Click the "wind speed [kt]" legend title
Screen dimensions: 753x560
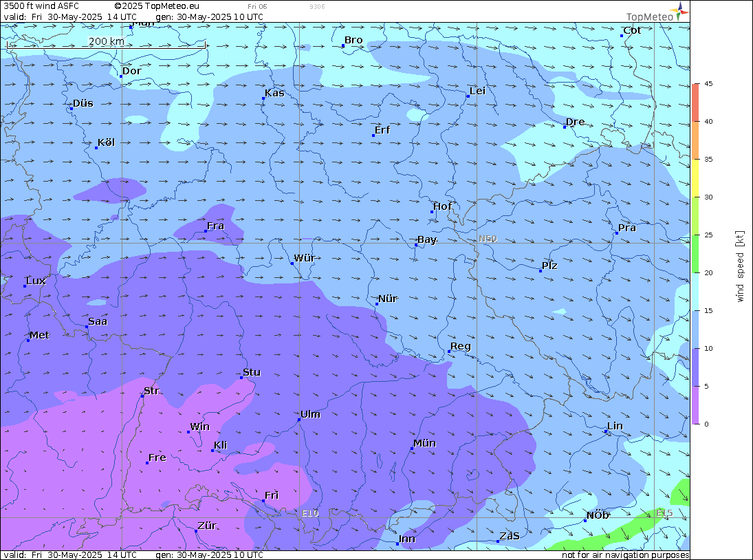click(x=740, y=266)
